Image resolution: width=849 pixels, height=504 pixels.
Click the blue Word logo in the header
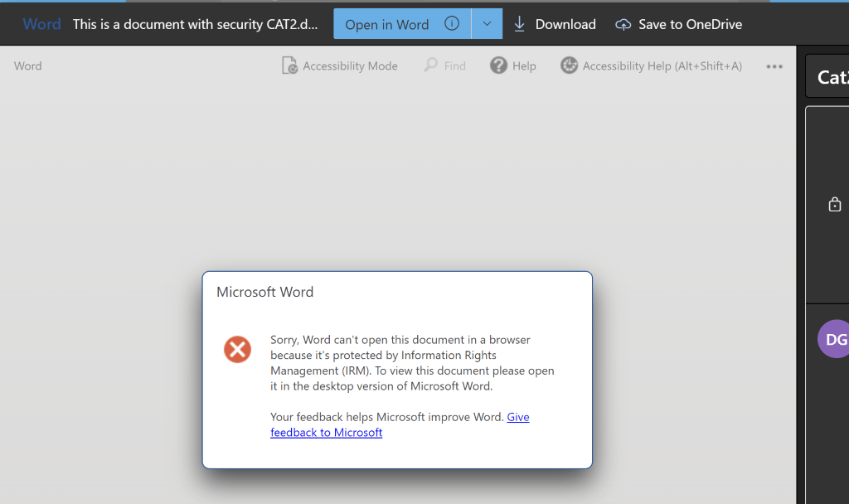coord(41,24)
